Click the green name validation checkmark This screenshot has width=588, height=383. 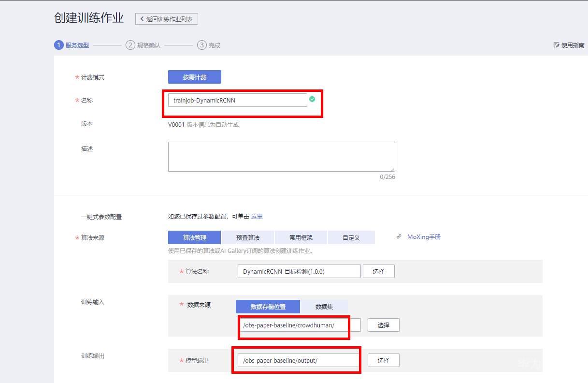(x=312, y=99)
